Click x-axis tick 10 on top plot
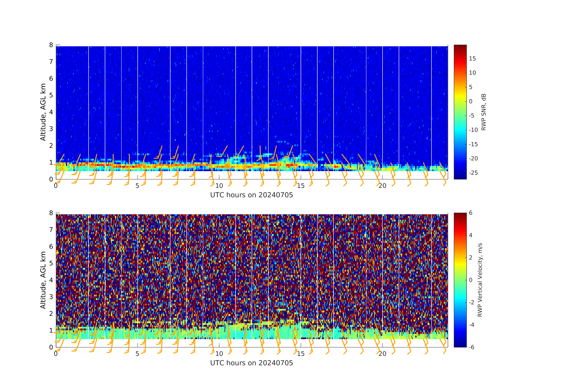The image size is (571, 392). point(219,186)
